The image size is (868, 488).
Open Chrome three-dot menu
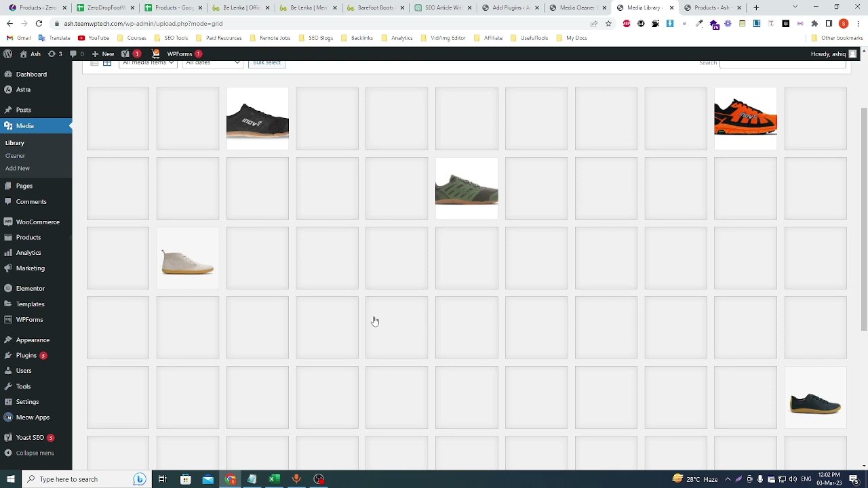pyautogui.click(x=859, y=23)
